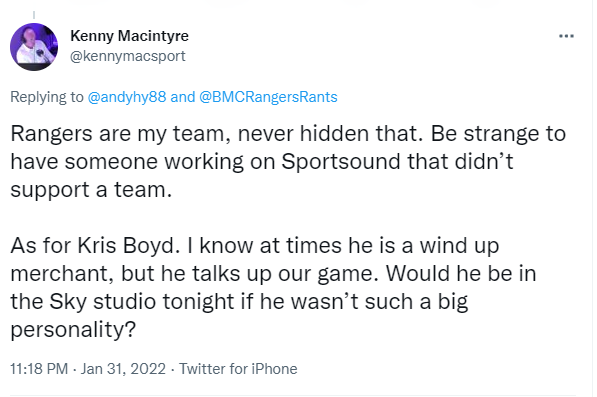Open the Jan 31, 2022 date link
597x397 pixels.
123,369
